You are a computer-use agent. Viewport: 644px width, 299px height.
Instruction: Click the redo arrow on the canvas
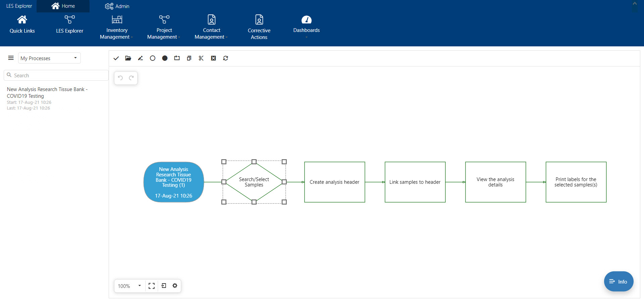click(x=131, y=78)
